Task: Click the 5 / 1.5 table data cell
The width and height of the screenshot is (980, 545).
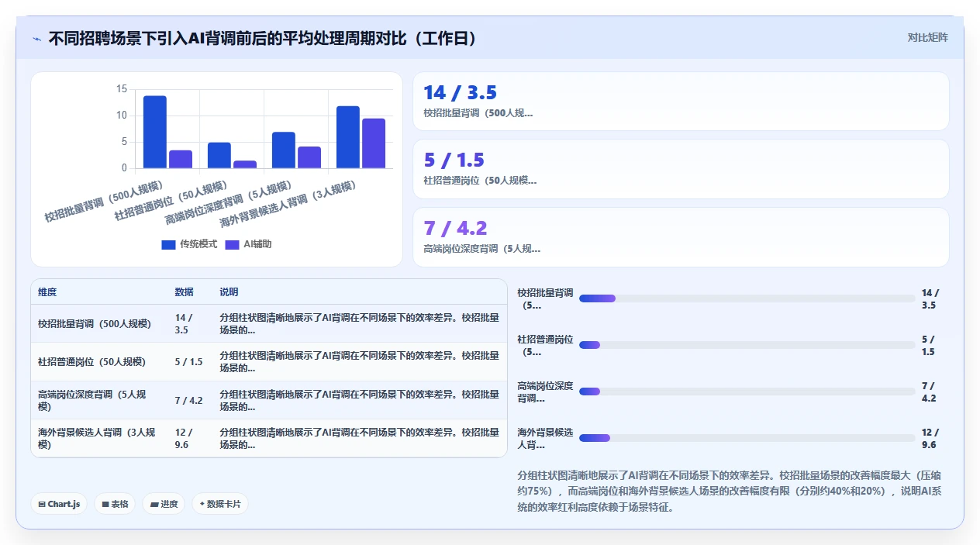Action: (191, 362)
